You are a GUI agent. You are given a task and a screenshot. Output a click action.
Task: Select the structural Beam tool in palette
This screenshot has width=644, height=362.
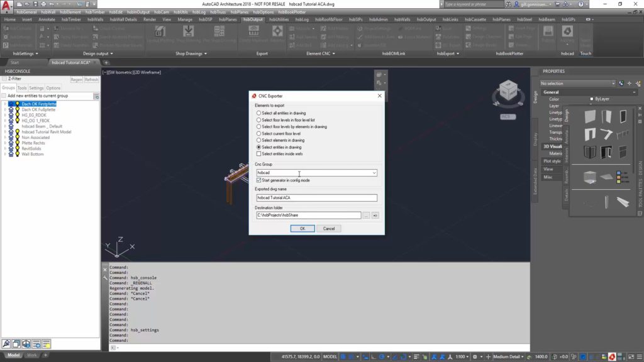click(x=623, y=202)
